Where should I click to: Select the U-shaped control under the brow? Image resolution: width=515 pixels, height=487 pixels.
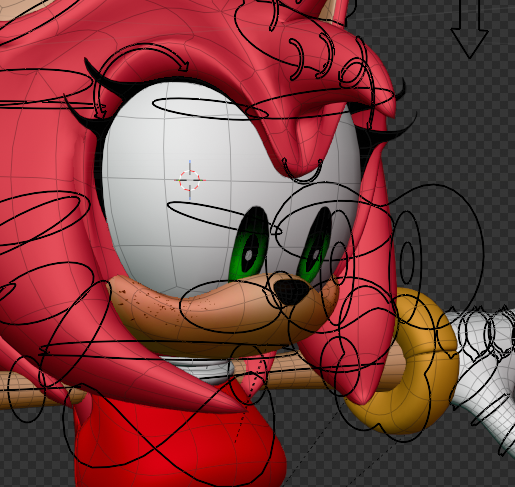point(303,172)
